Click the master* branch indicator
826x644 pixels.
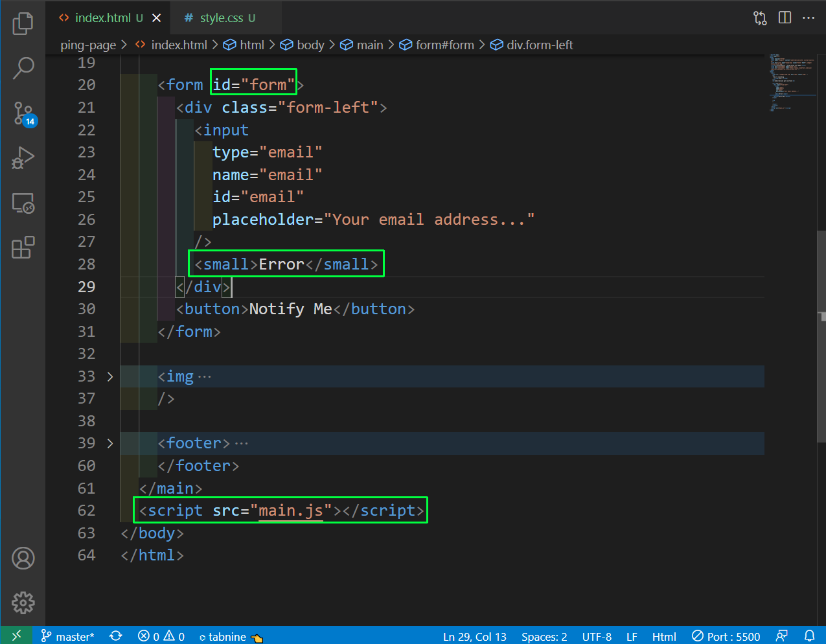67,636
